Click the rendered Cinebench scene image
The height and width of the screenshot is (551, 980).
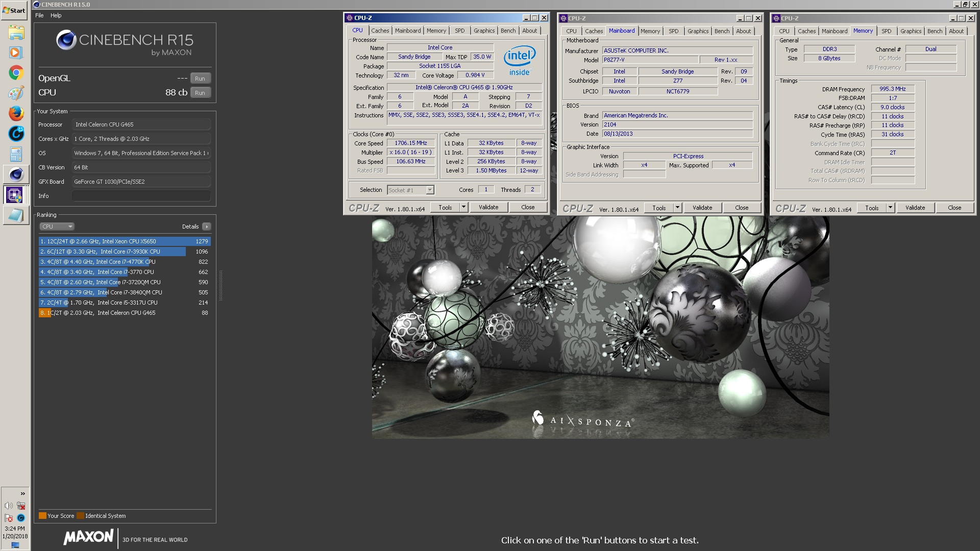click(x=600, y=327)
